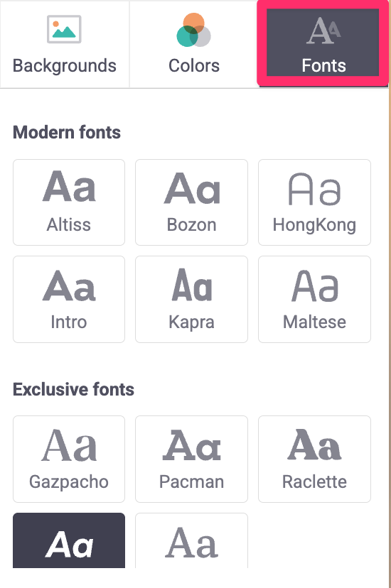
Task: Choose the Altiss font
Action: click(x=69, y=202)
